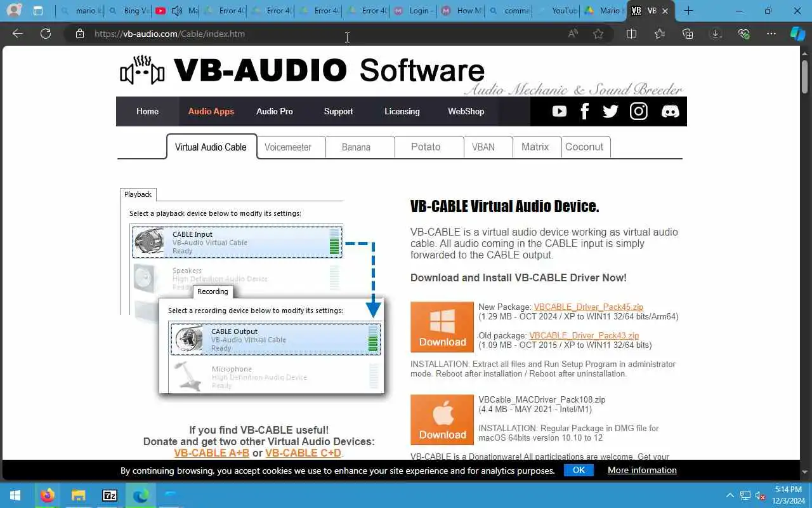Click the 'VB-CABLE Virtual Audio Device.' heading
Screen dimensions: 812x508
pyautogui.click(x=504, y=206)
